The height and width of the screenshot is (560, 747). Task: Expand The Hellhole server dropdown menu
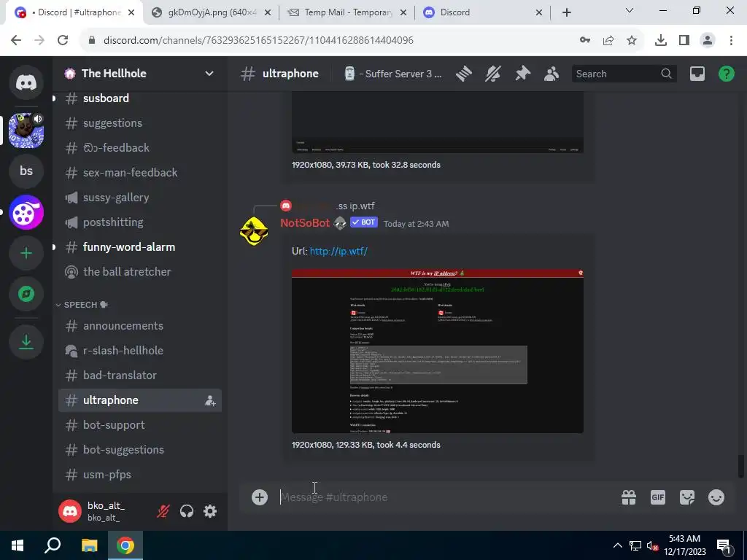pyautogui.click(x=209, y=74)
